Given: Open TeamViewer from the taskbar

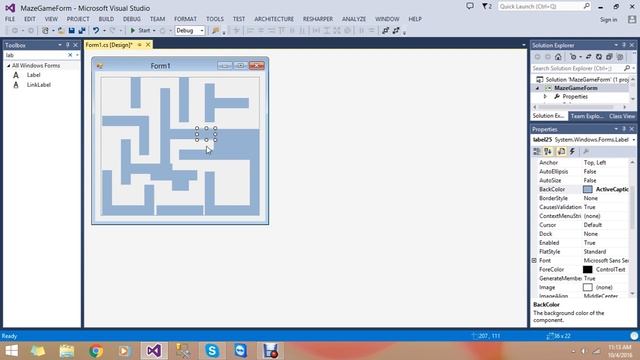Looking at the screenshot, I should click(x=240, y=351).
